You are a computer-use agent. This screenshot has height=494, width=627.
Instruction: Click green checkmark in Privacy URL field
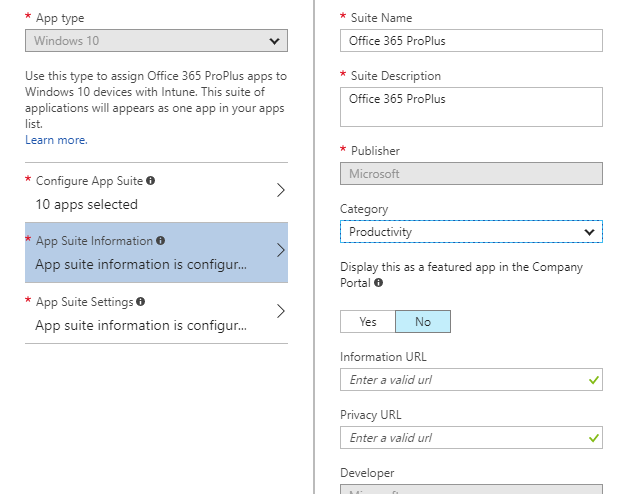(594, 438)
